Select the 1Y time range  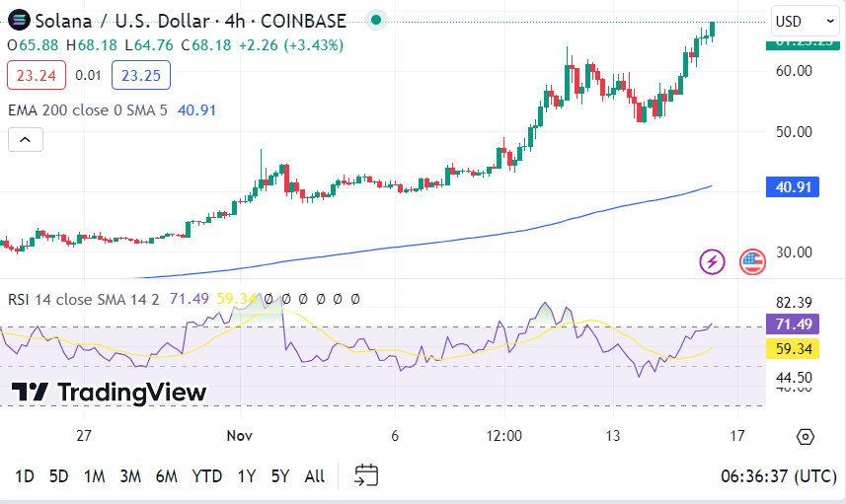tap(247, 476)
